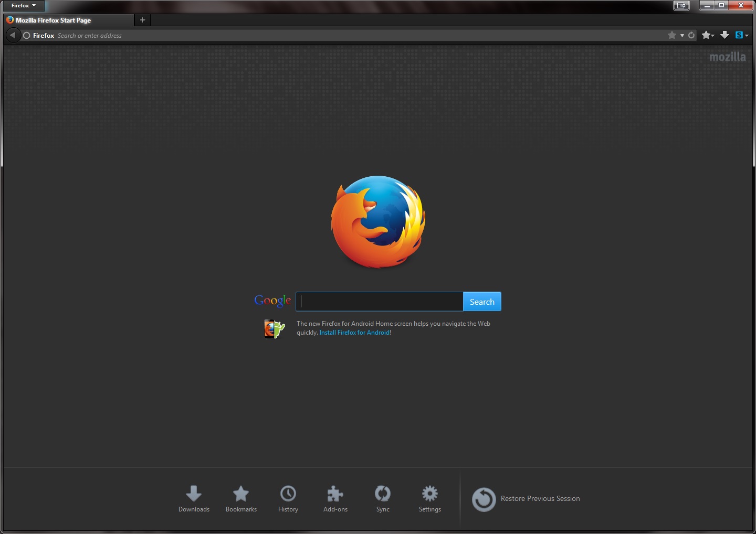The width and height of the screenshot is (756, 534).
Task: Reload the page using the refresh icon
Action: [x=691, y=35]
